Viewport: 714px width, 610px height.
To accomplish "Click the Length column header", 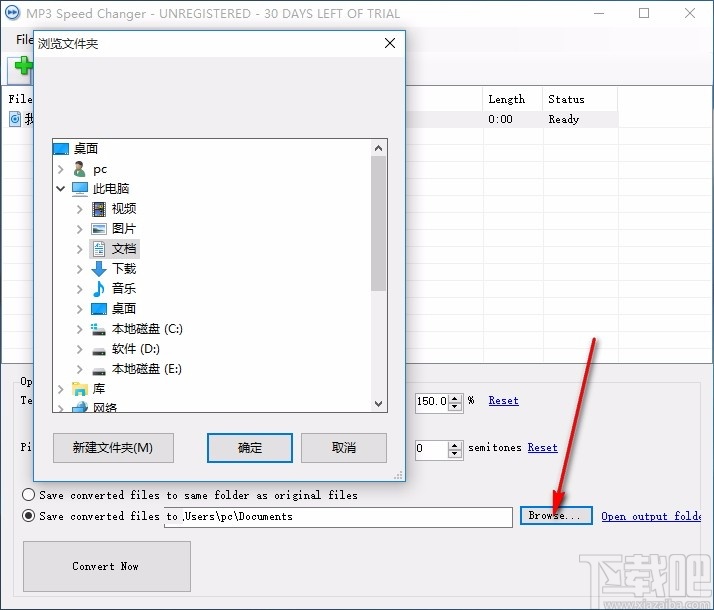I will 512,99.
